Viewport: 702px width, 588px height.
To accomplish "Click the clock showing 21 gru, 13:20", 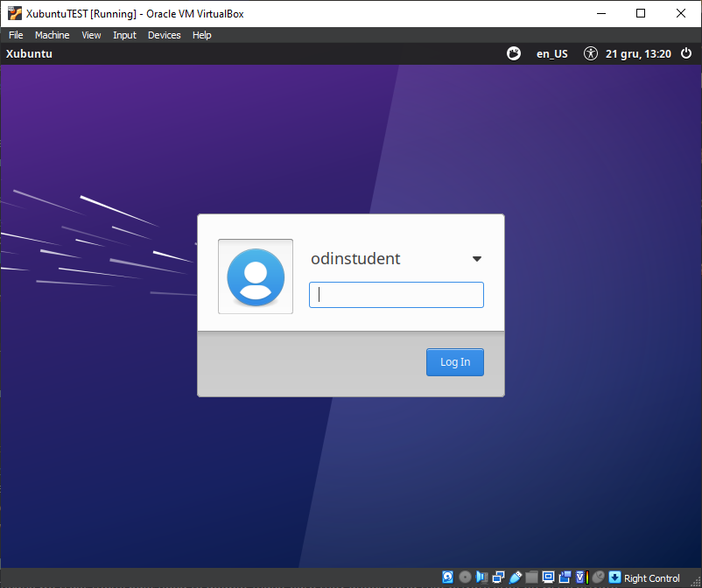I will [638, 54].
